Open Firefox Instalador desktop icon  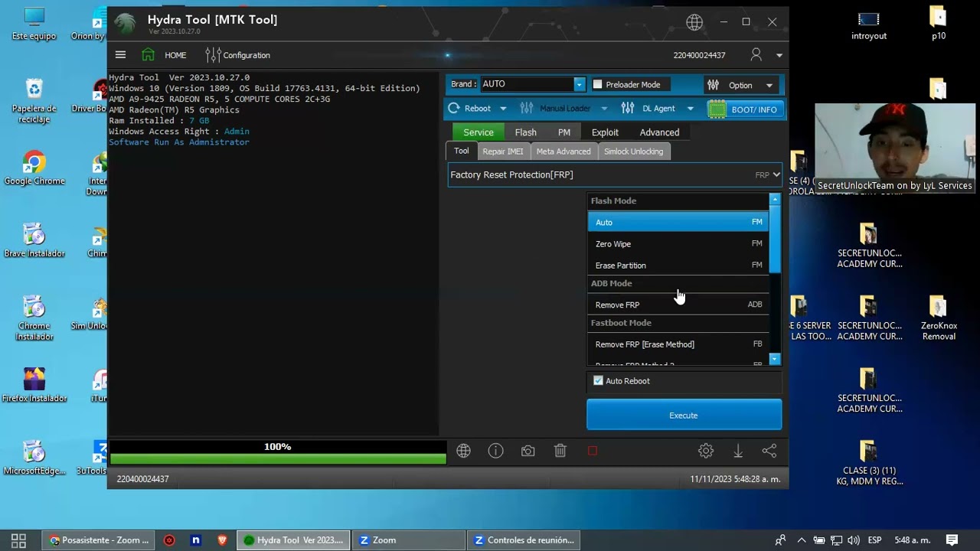point(34,386)
